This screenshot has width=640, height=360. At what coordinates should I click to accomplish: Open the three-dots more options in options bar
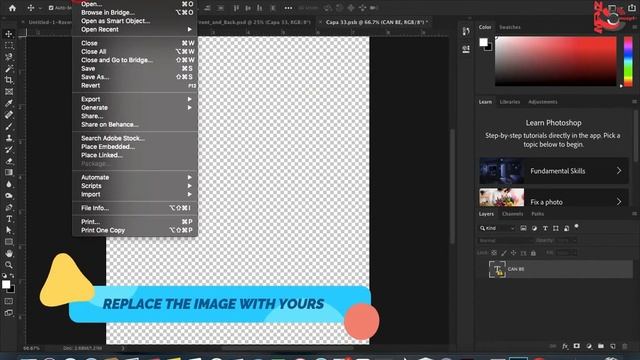click(288, 8)
